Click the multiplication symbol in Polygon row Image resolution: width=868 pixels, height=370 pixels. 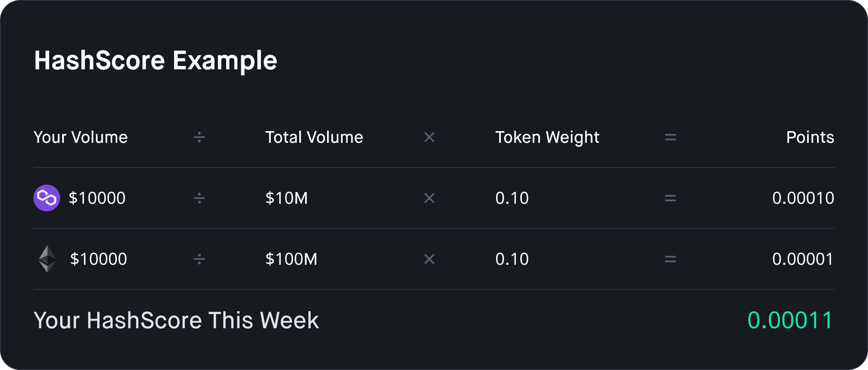pos(429,198)
